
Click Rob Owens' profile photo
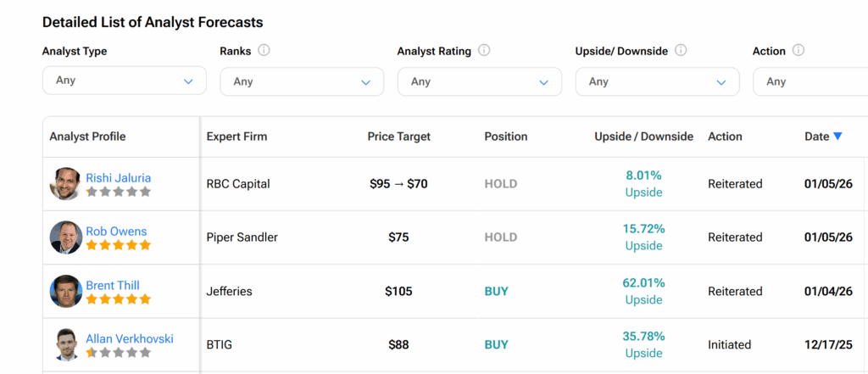(66, 237)
